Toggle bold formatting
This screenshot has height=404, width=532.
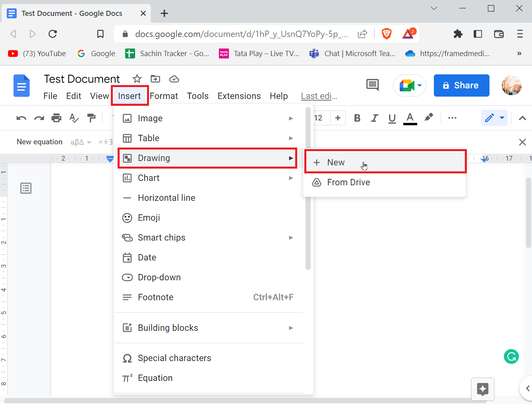tap(357, 118)
